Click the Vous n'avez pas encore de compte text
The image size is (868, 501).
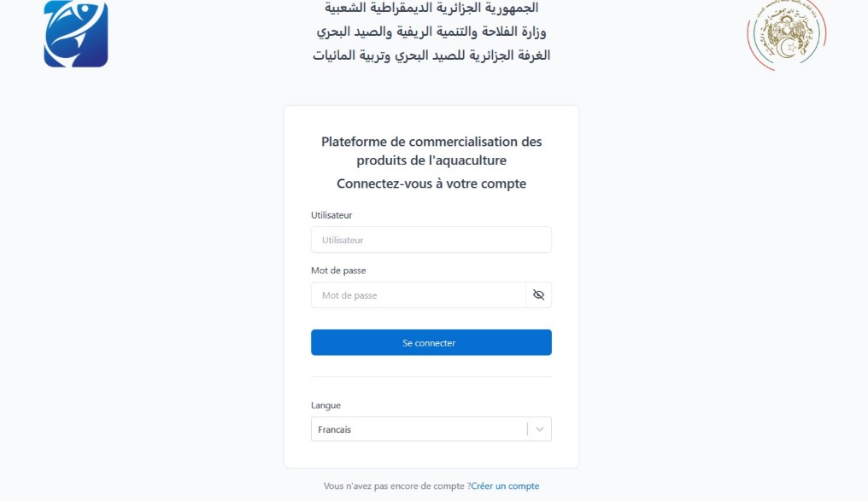(x=395, y=486)
